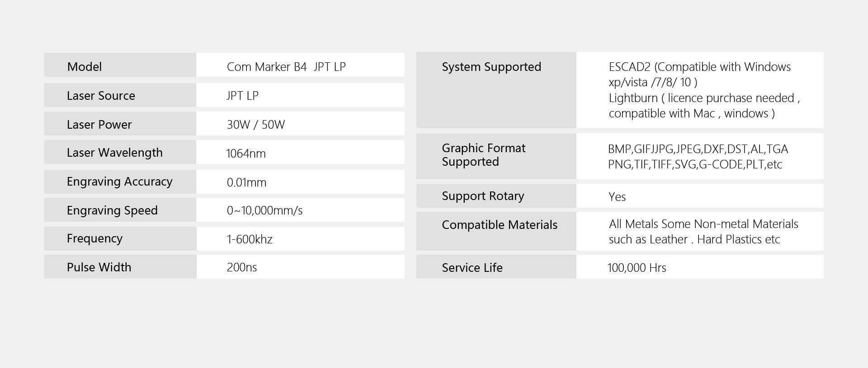Select the Graphic Format Supported label
The width and height of the screenshot is (868, 368).
tap(483, 155)
